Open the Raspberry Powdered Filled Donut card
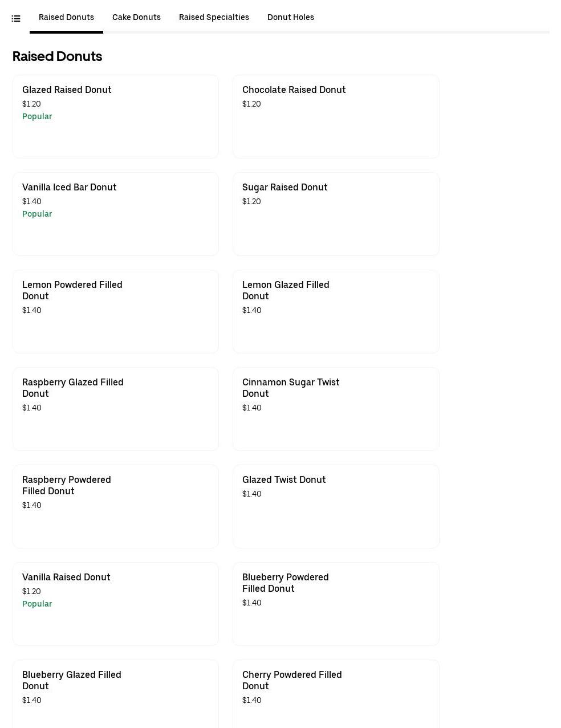The height and width of the screenshot is (728, 561). coord(115,506)
